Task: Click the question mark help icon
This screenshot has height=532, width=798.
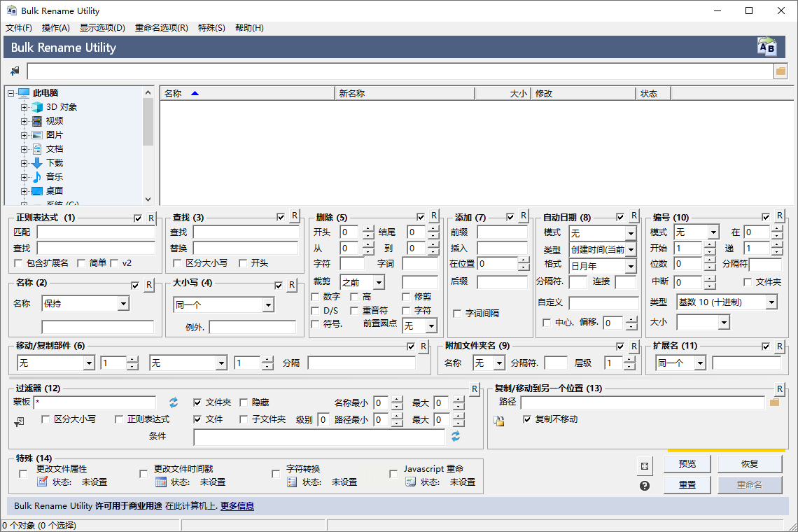Action: point(645,485)
